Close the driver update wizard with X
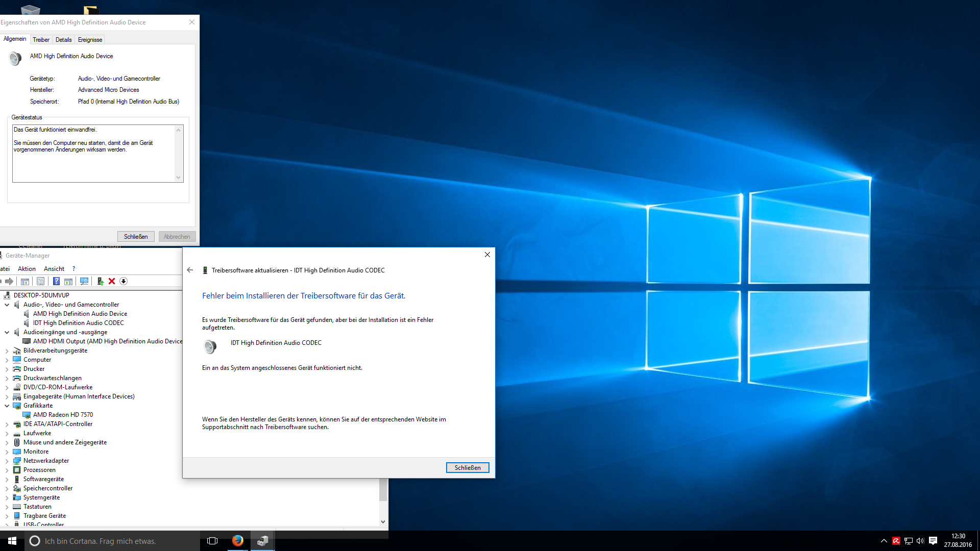980x551 pixels. tap(487, 255)
